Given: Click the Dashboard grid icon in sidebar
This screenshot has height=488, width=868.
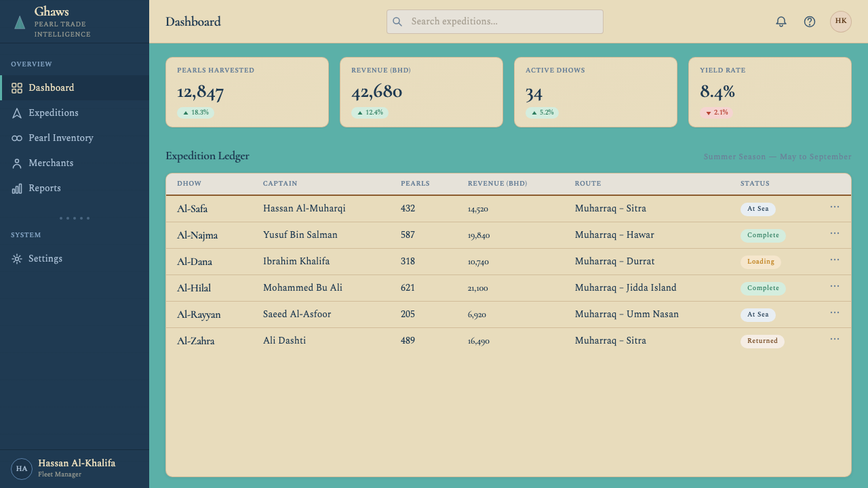Looking at the screenshot, I should (x=17, y=88).
